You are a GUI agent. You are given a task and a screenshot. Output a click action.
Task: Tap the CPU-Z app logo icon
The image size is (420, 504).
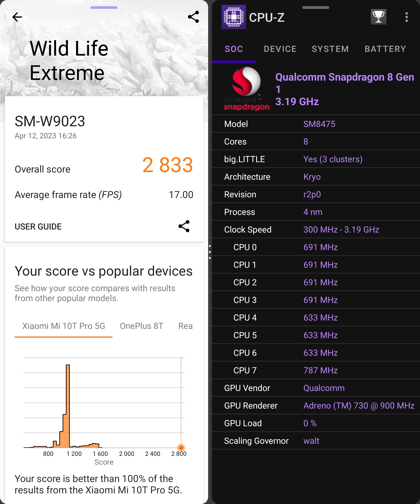[233, 17]
